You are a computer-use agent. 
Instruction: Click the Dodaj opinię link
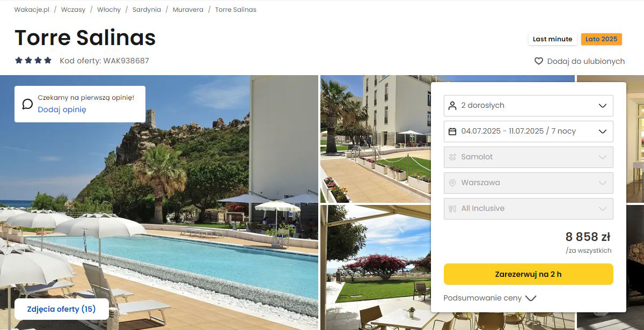pyautogui.click(x=62, y=109)
